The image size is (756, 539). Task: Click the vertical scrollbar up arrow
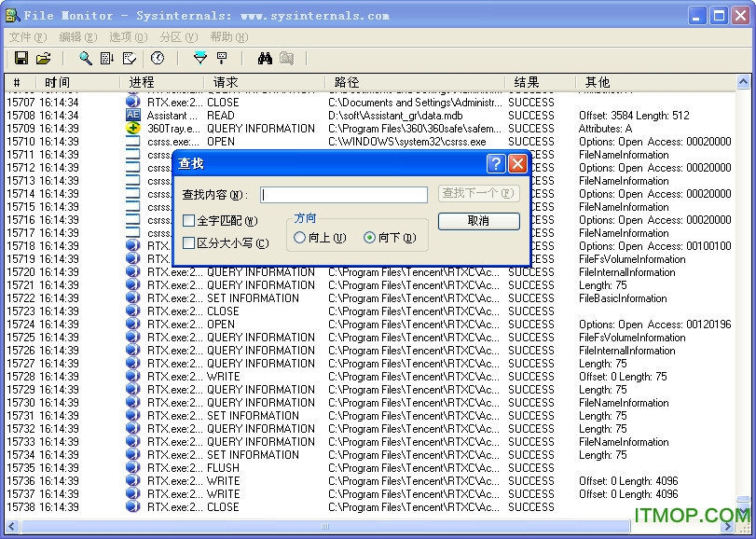click(743, 82)
